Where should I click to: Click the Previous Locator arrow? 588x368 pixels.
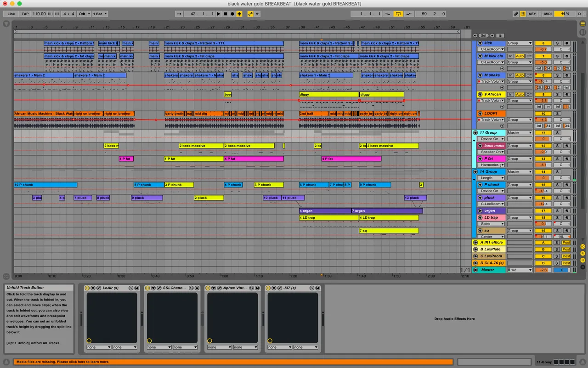(476, 35)
